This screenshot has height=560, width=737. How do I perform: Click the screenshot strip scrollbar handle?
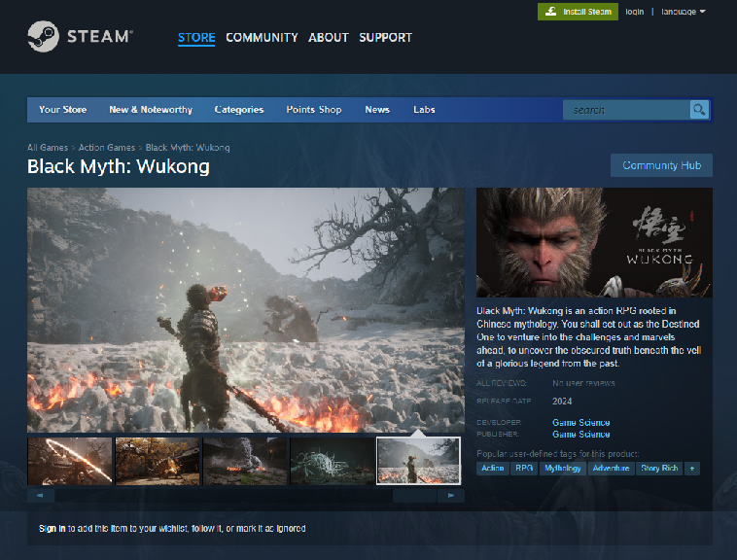[x=414, y=496]
